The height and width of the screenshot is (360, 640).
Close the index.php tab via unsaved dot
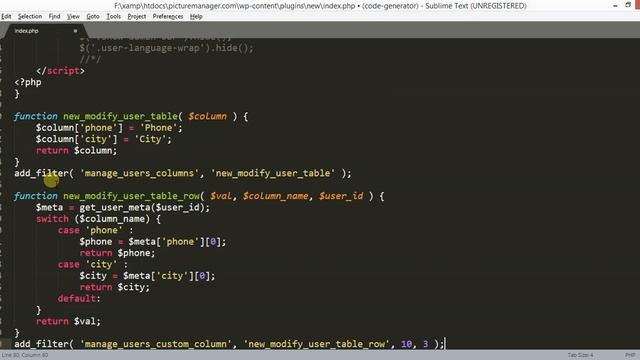point(75,31)
